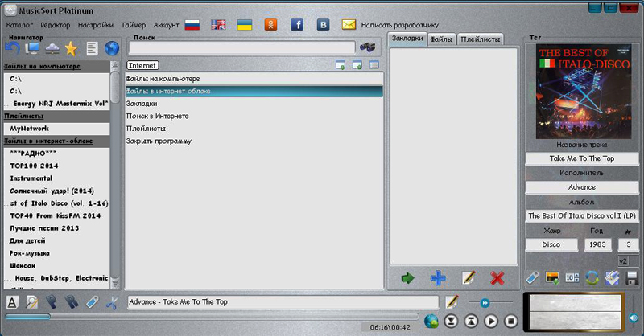
Task: Open the Настройки menu
Action: pyautogui.click(x=96, y=25)
